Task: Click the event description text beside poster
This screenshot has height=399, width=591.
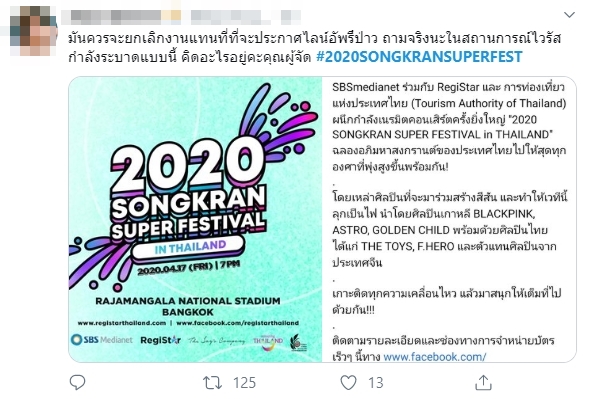Action: click(x=449, y=220)
